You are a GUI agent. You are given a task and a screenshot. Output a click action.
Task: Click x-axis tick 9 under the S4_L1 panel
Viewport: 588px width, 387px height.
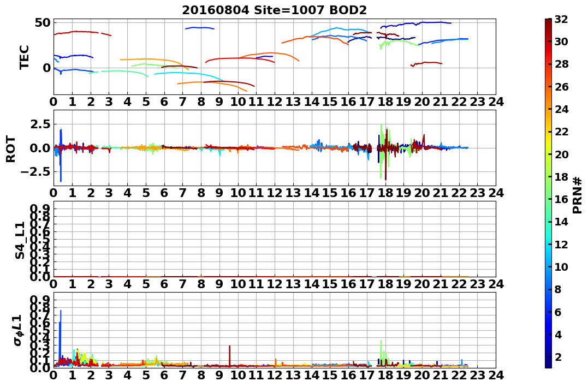[219, 284]
